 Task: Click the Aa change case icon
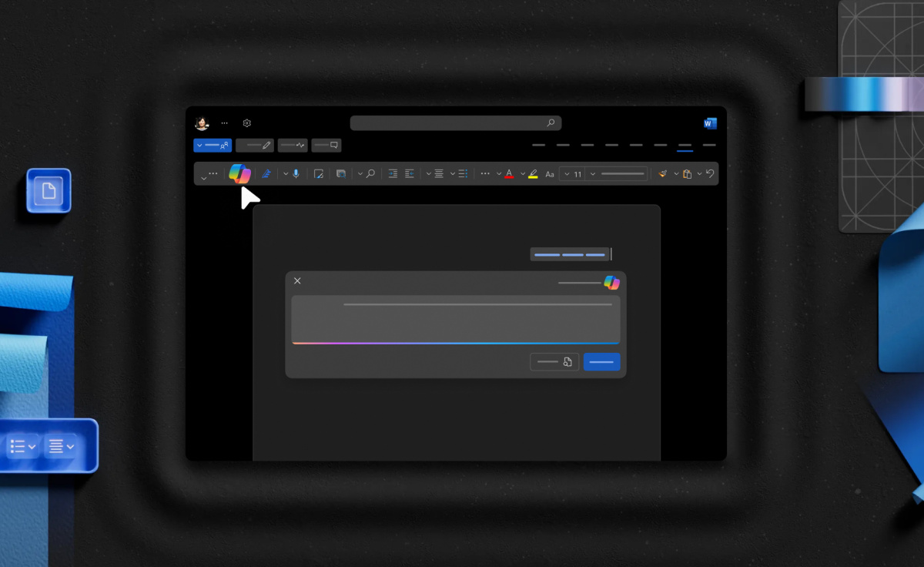pos(550,175)
